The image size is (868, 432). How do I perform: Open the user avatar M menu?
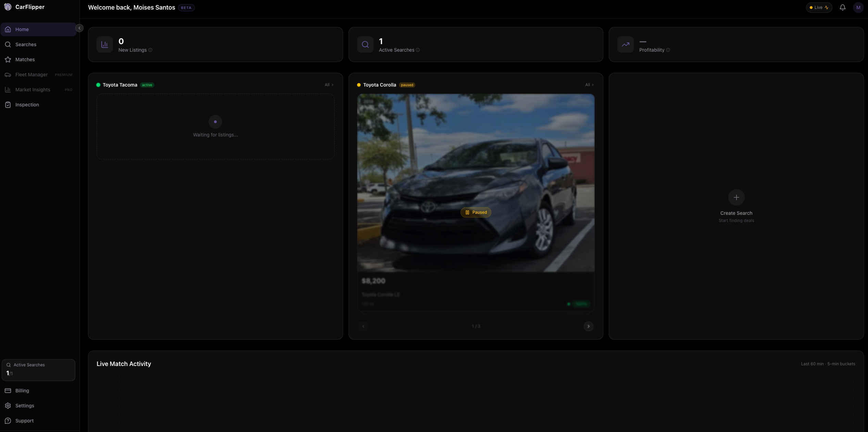point(858,8)
